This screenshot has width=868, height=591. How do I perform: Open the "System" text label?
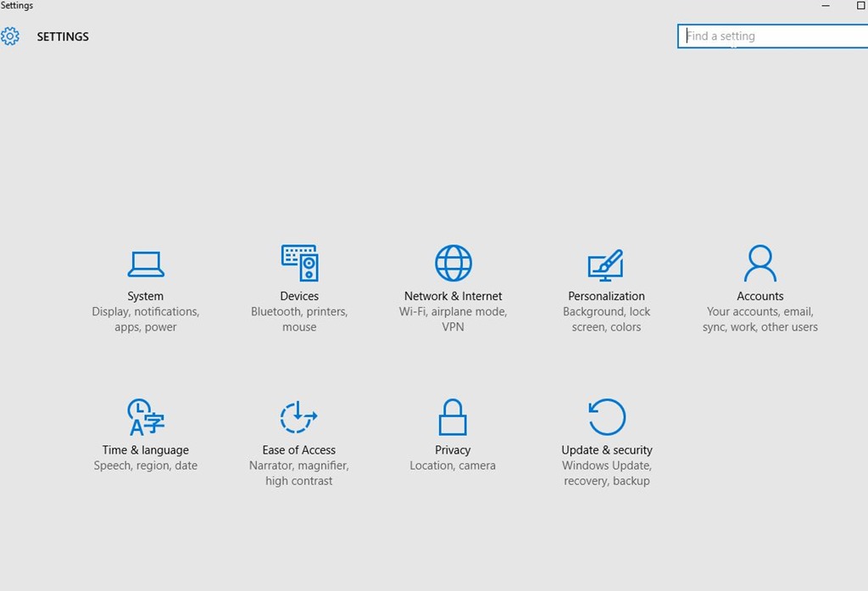(146, 296)
